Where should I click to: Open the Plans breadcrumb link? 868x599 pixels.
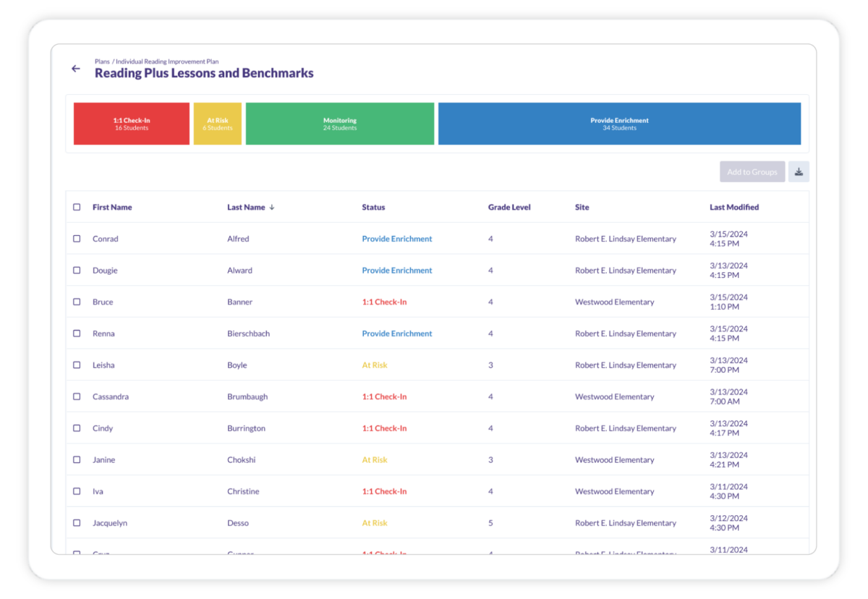pos(102,62)
